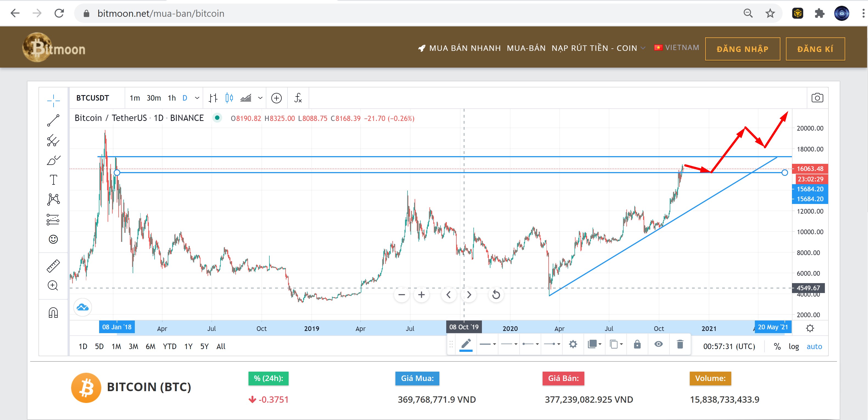Viewport: 868px width, 420px height.
Task: Expand the time interval dropdown
Action: [197, 98]
